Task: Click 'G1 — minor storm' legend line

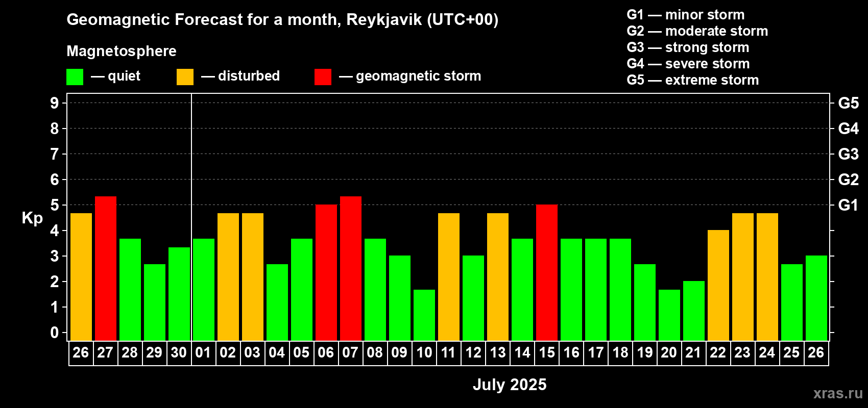Action: click(686, 15)
